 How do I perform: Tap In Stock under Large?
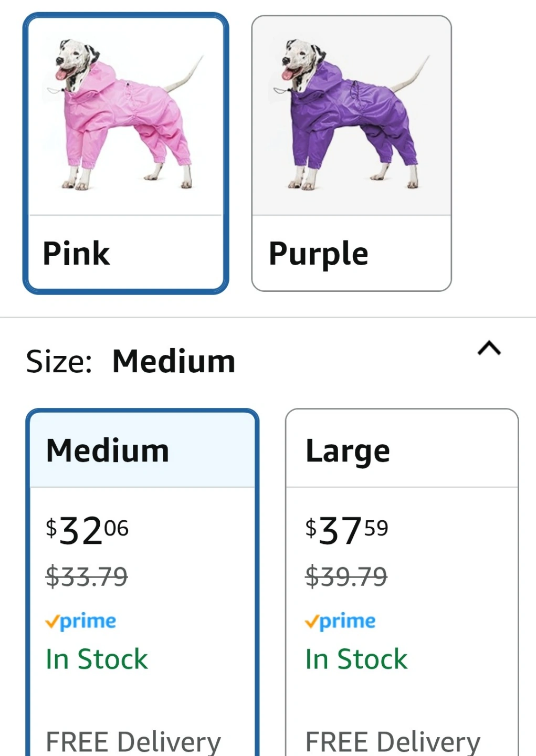point(356,659)
